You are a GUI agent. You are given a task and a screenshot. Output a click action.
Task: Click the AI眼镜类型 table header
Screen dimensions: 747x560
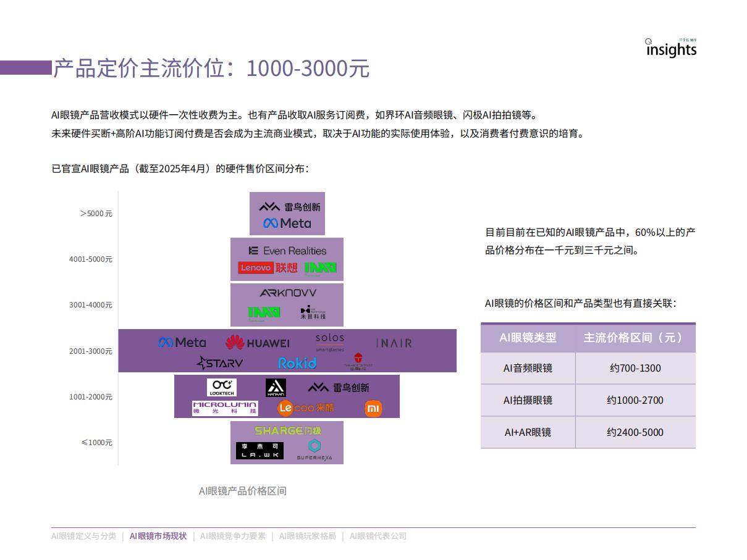[x=528, y=338]
